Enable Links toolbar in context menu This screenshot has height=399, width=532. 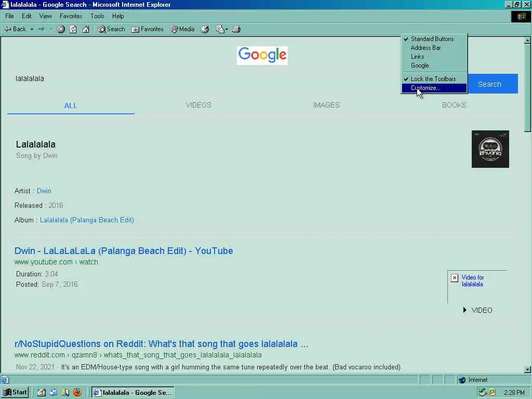coord(434,57)
